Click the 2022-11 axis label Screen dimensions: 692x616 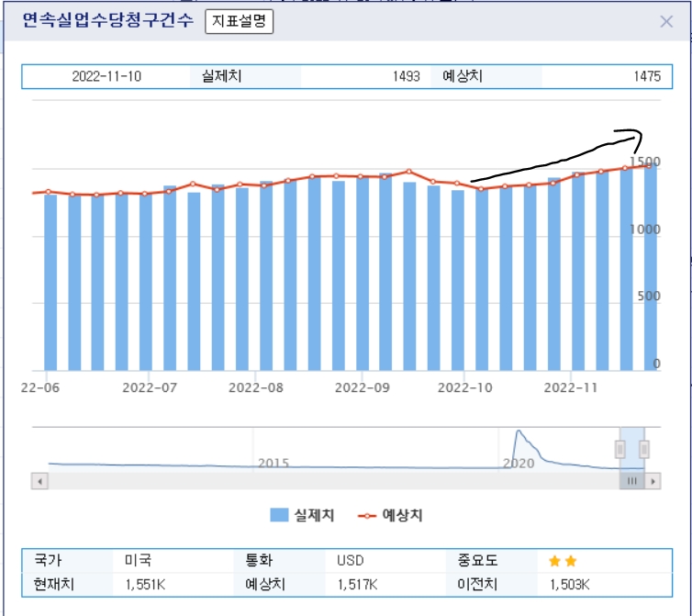[x=571, y=387]
